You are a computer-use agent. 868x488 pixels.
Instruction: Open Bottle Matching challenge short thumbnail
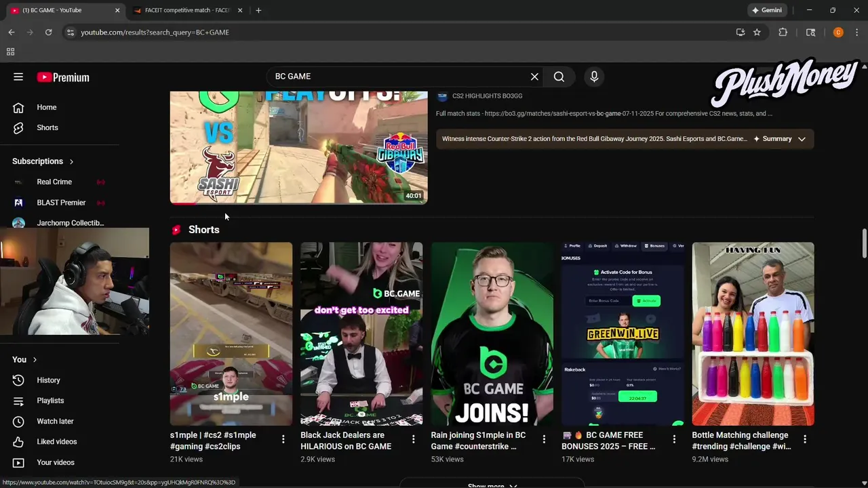coord(753,333)
